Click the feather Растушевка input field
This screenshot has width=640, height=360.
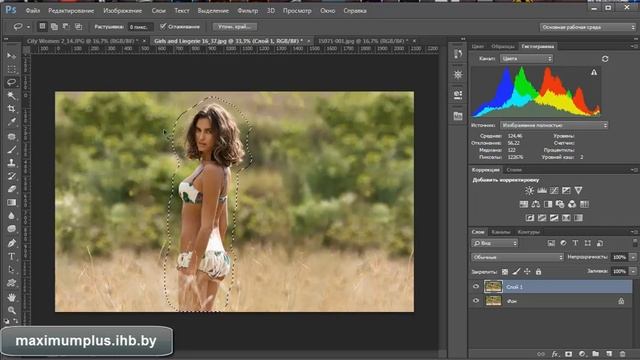[x=140, y=27]
